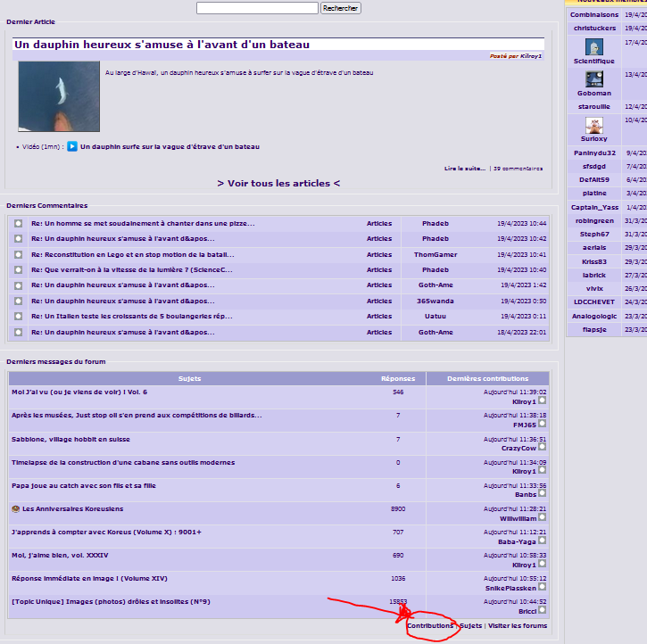Click the last-post icon next to Baba-Yaga

coord(542,541)
